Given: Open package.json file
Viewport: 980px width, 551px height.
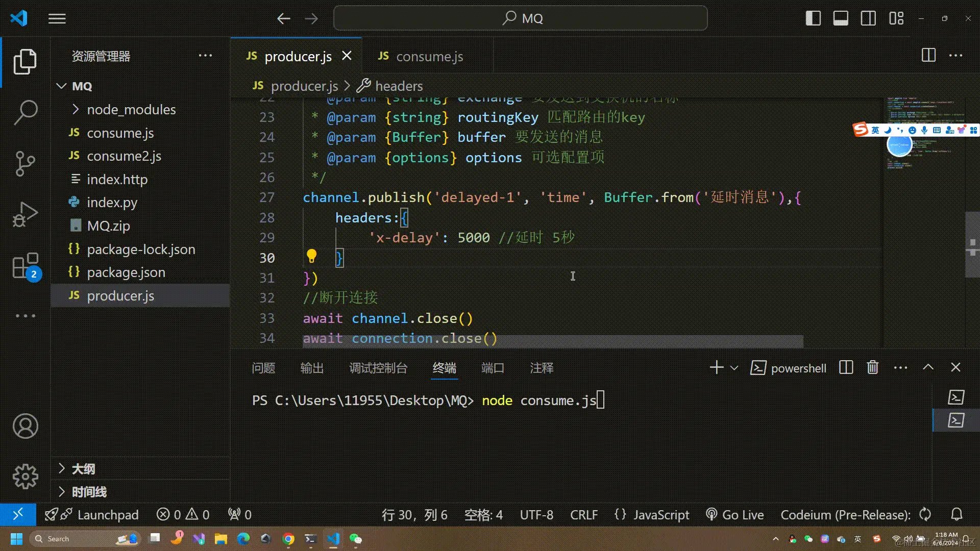Looking at the screenshot, I should 140,272.
